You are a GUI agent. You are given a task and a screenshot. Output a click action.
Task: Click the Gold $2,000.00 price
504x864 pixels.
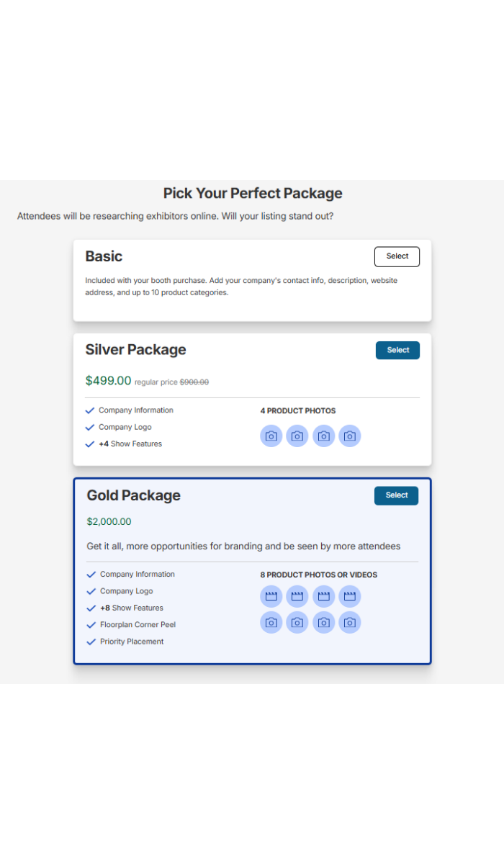pos(109,522)
